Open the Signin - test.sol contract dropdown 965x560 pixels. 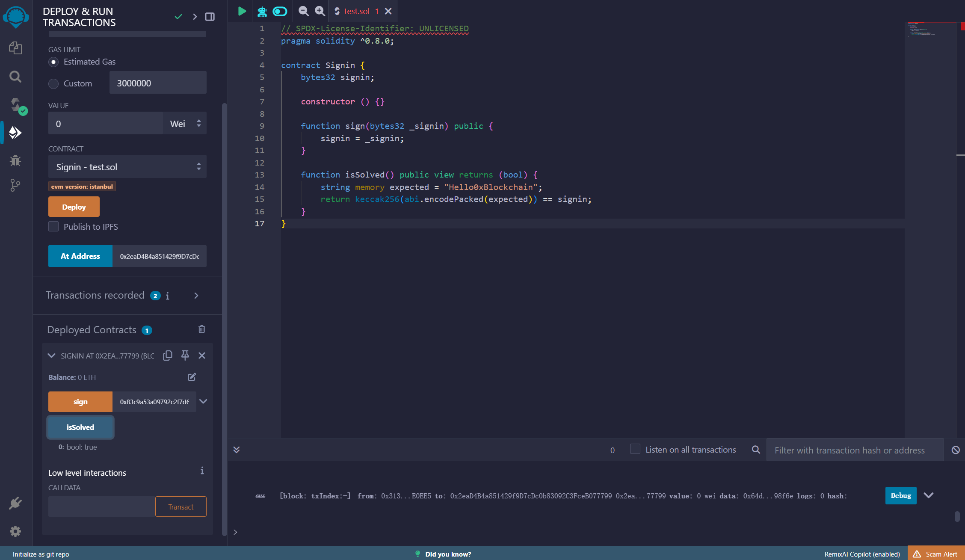coord(127,167)
